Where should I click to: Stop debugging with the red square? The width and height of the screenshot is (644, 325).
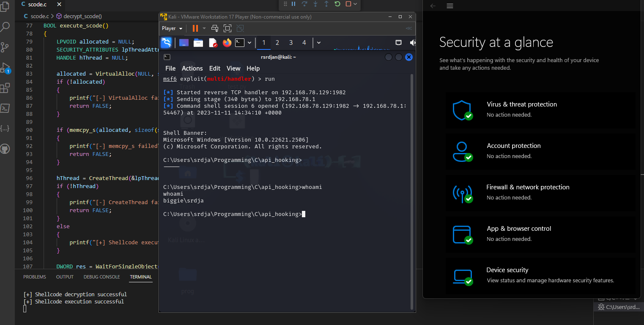(x=348, y=4)
